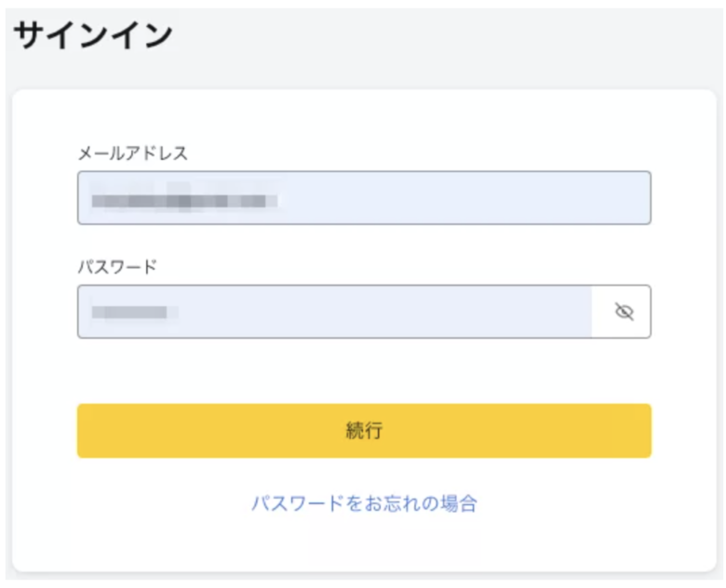
Task: Click blank area between password field and 続行
Action: tap(364, 371)
